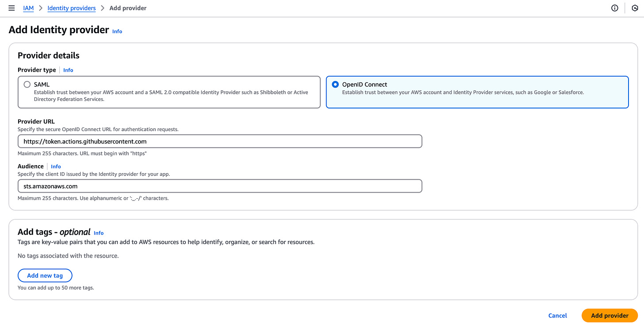Click the Add new tag button
Screen dimensions: 644x325
pyautogui.click(x=45, y=275)
